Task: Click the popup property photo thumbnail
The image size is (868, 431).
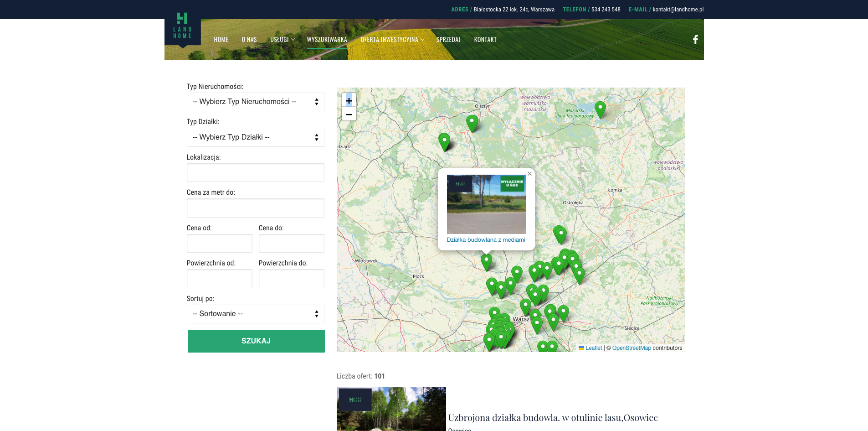Action: tap(486, 204)
